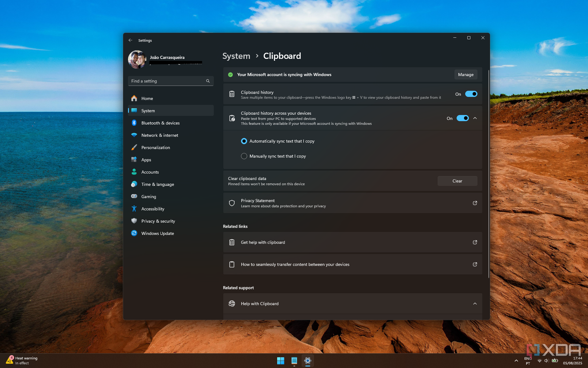This screenshot has height=368, width=588.
Task: Open Windows Update settings page
Action: pyautogui.click(x=171, y=233)
